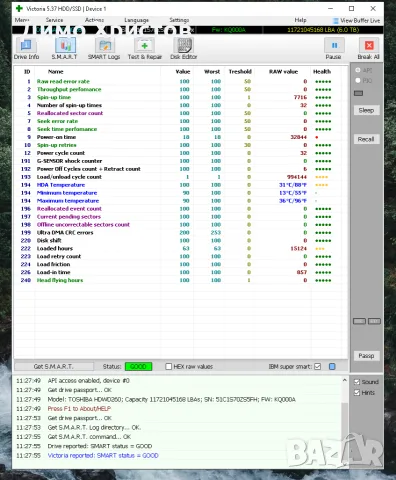The height and width of the screenshot is (480, 396).
Task: Open SMART Logs
Action: [104, 49]
